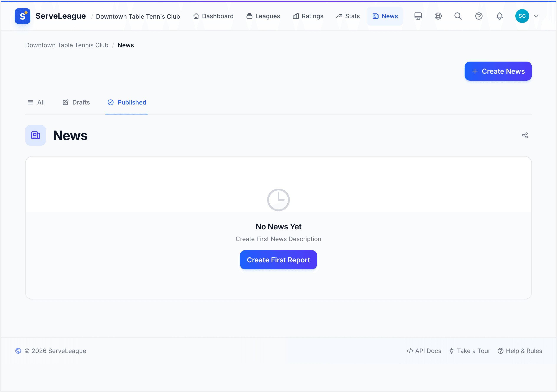Image resolution: width=557 pixels, height=392 pixels.
Task: Click Create First News Description text
Action: coord(278,239)
